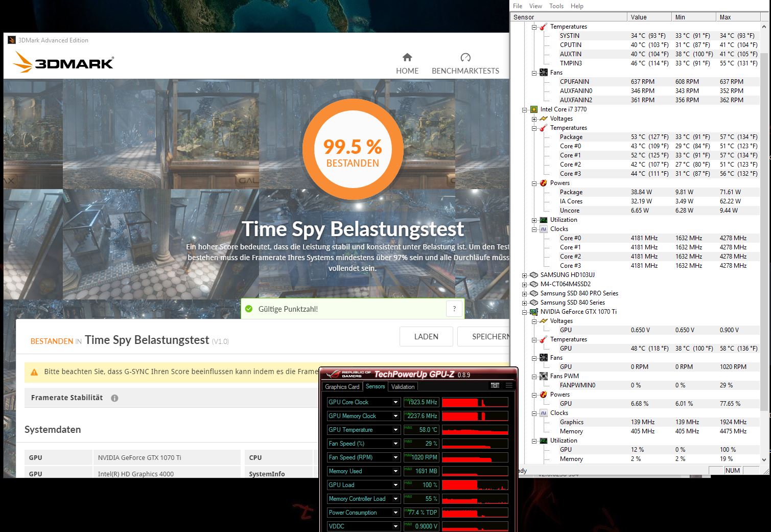Click the LADEN button in 3DMark

(x=426, y=337)
